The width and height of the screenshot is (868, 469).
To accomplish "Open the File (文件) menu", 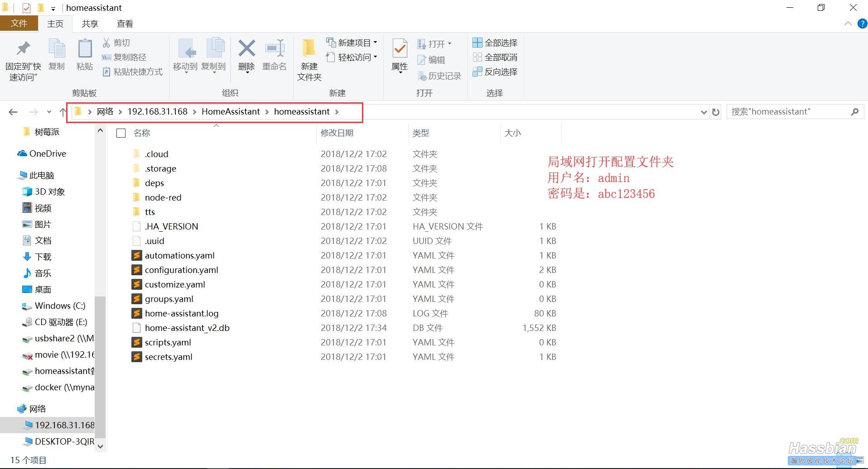I will pos(19,24).
